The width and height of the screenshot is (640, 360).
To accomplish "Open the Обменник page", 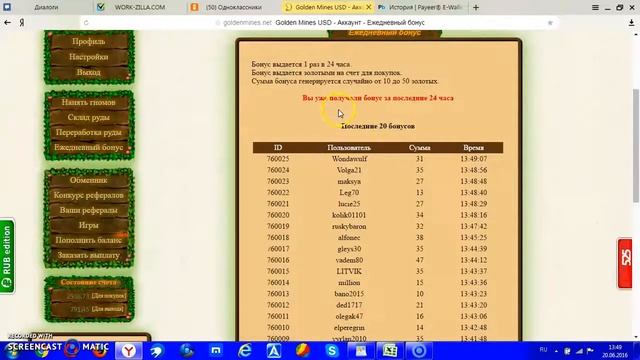I will point(89,180).
